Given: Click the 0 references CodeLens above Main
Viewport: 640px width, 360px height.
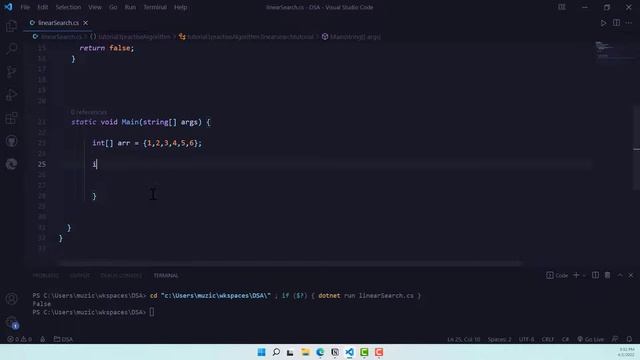Looking at the screenshot, I should click(89, 112).
